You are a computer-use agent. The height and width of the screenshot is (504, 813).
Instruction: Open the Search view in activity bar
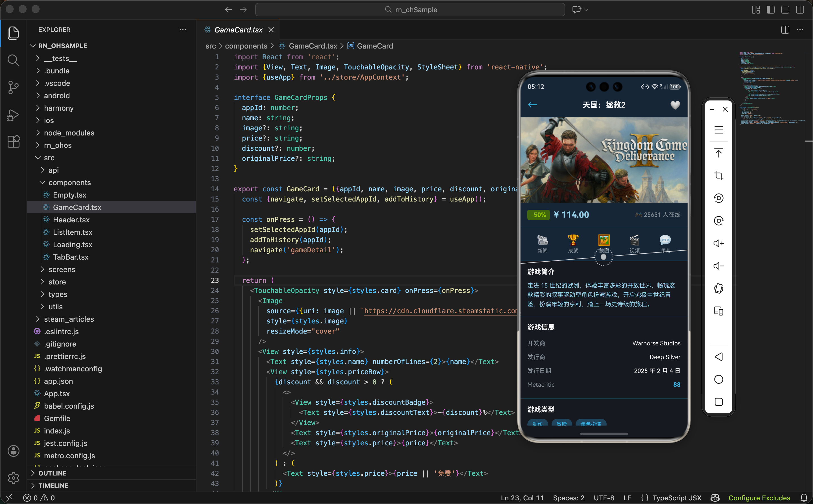coord(13,60)
